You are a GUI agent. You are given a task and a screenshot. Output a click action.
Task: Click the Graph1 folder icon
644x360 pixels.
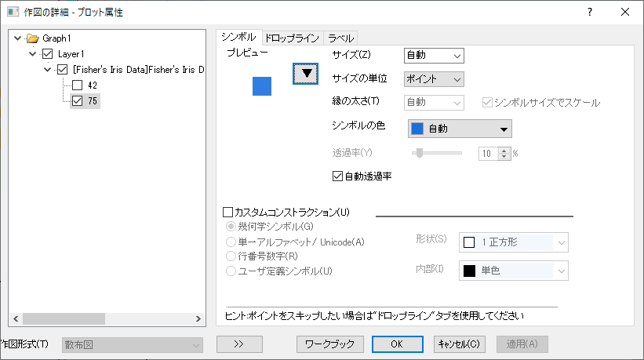32,38
